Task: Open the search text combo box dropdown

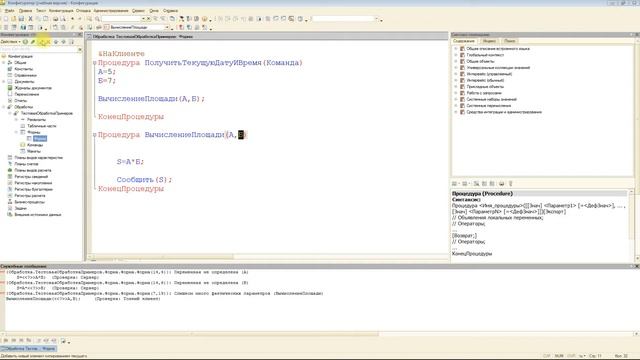Action: pos(143,19)
